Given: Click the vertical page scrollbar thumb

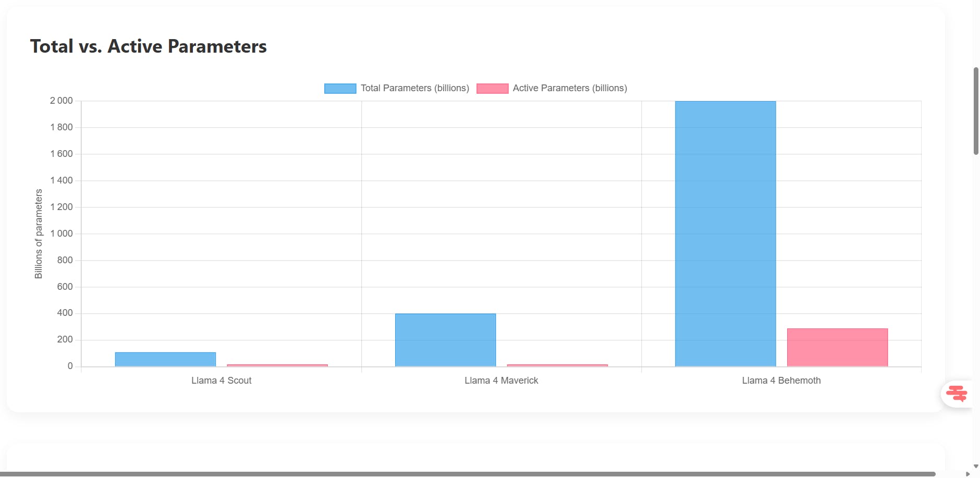Looking at the screenshot, I should coord(976,111).
